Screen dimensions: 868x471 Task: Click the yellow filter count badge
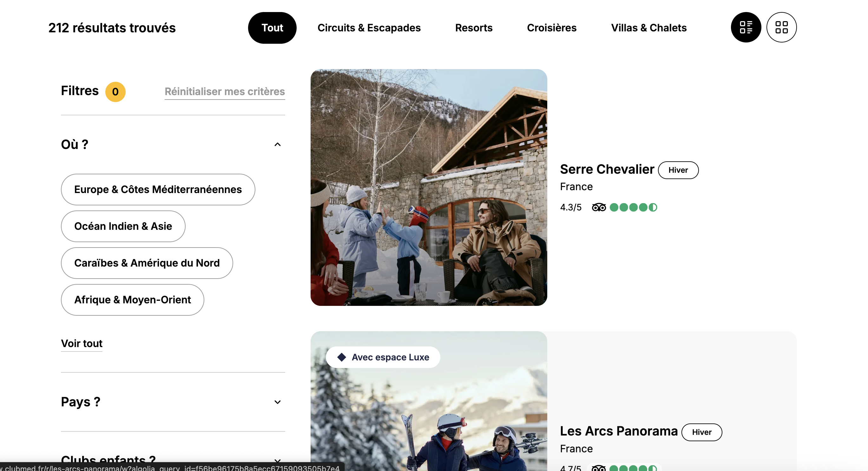point(115,92)
